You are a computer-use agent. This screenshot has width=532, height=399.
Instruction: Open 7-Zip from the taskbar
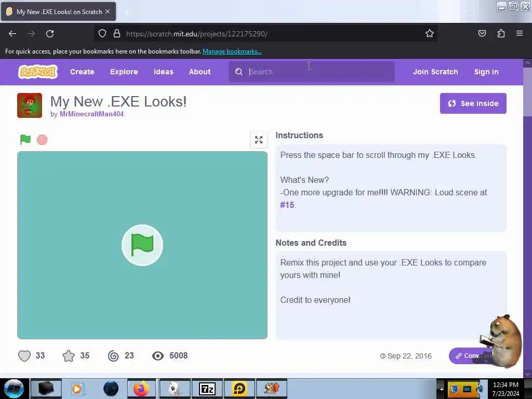coord(207,389)
